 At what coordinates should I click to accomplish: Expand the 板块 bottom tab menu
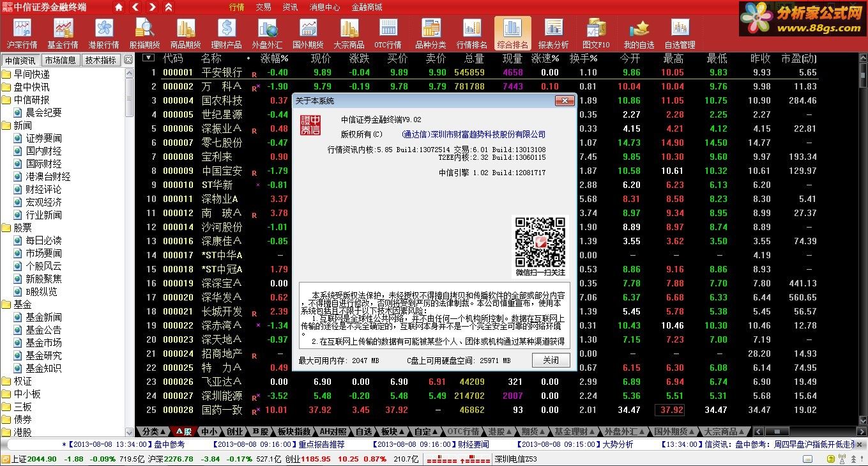[392, 431]
